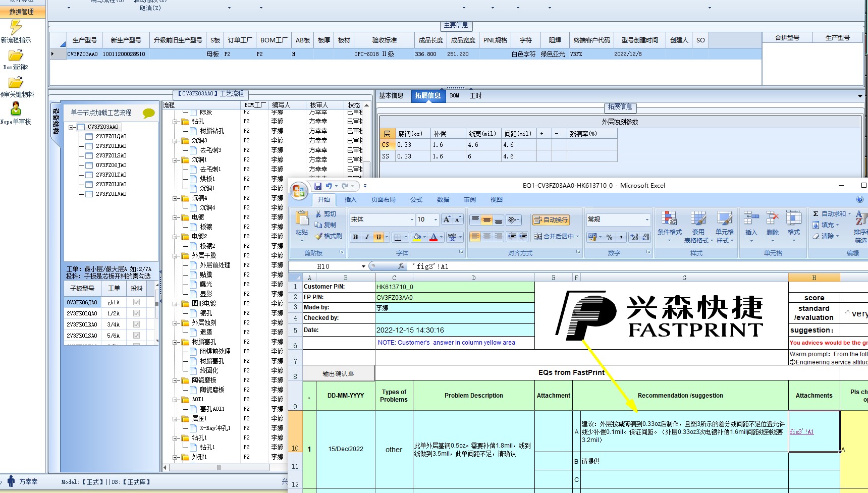Open Format as Table (套用表格格式)
The width and height of the screenshot is (868, 493).
pyautogui.click(x=698, y=227)
